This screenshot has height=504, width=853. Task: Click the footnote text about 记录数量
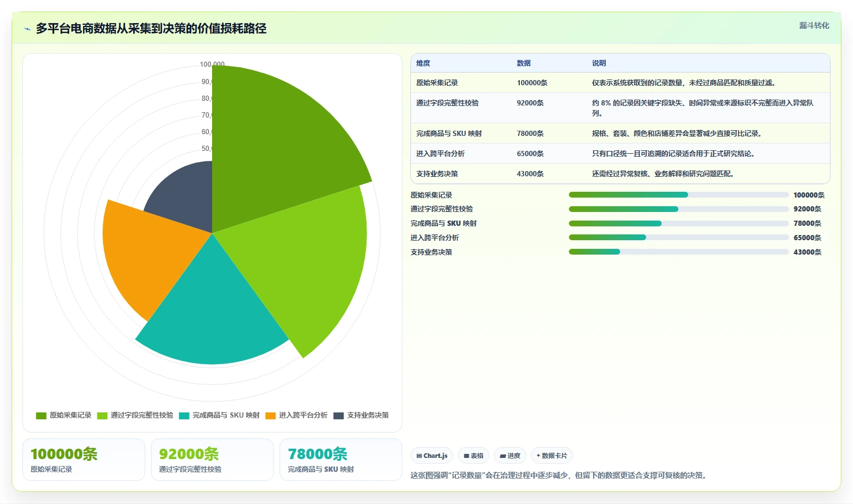tap(560, 476)
